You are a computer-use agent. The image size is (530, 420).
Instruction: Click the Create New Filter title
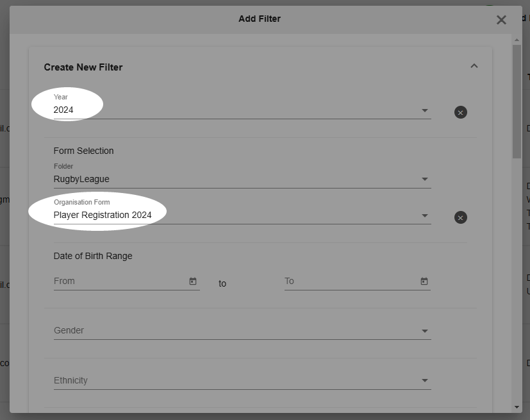[83, 67]
